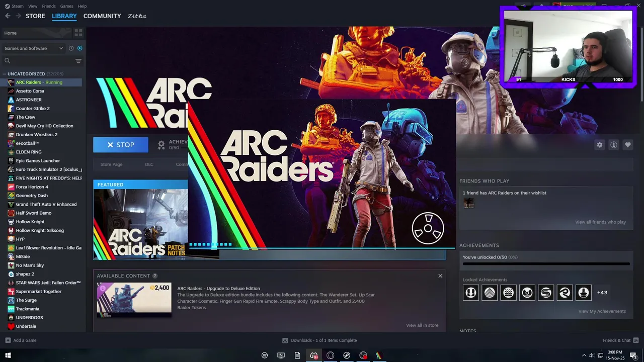Viewport: 644px width, 362px height.
Task: Click the second locked achievement icon
Action: [490, 293]
